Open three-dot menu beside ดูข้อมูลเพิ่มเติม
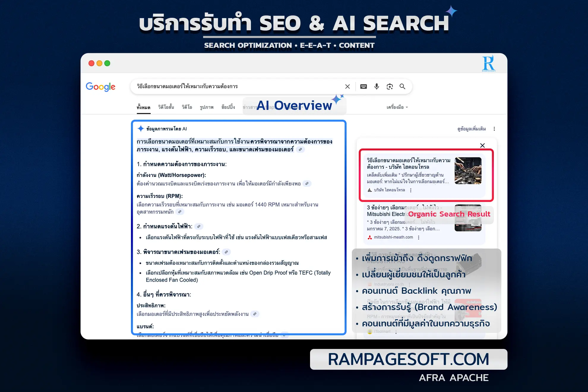 click(x=494, y=129)
